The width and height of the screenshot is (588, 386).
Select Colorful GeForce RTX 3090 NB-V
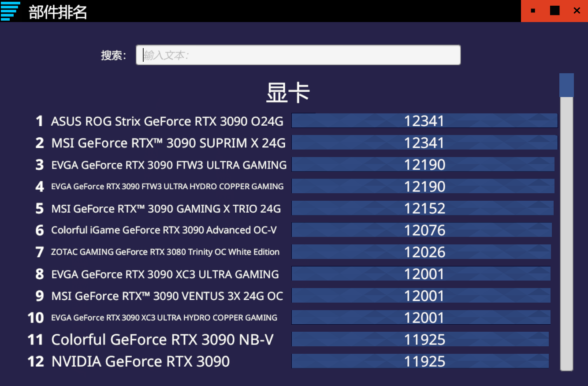pos(162,340)
